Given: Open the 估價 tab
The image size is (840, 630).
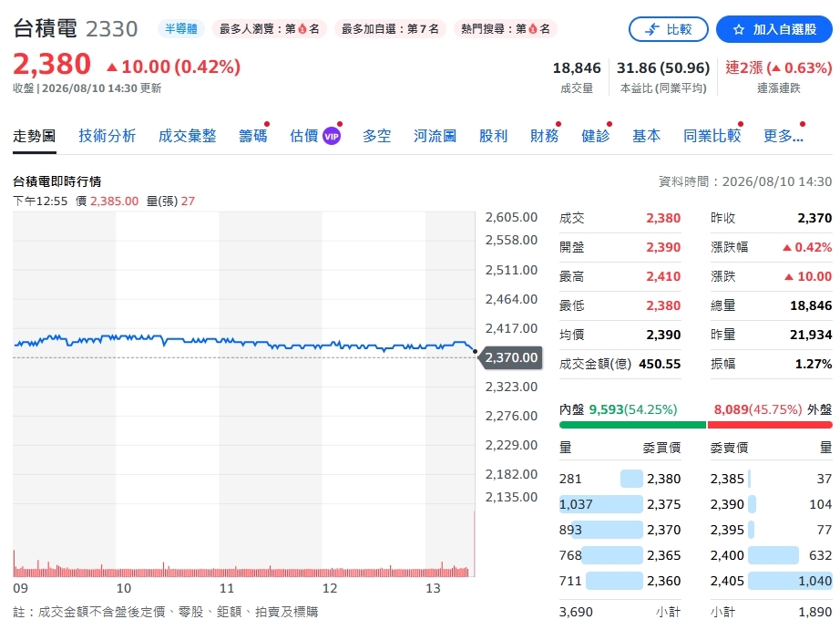Looking at the screenshot, I should click(x=304, y=136).
